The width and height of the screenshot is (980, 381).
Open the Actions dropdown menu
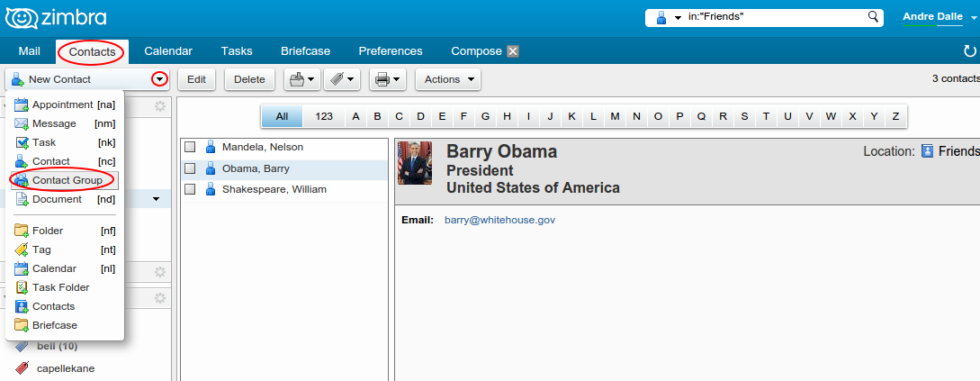(448, 79)
